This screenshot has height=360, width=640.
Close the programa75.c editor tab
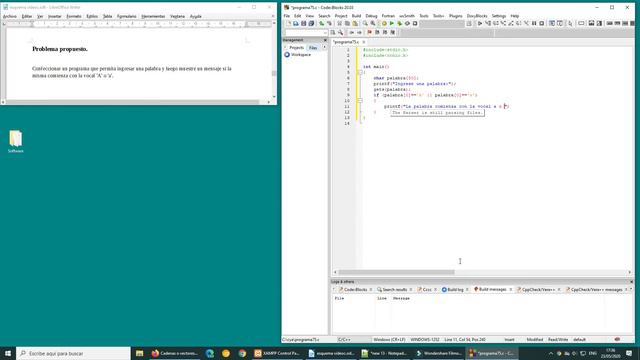(364, 42)
